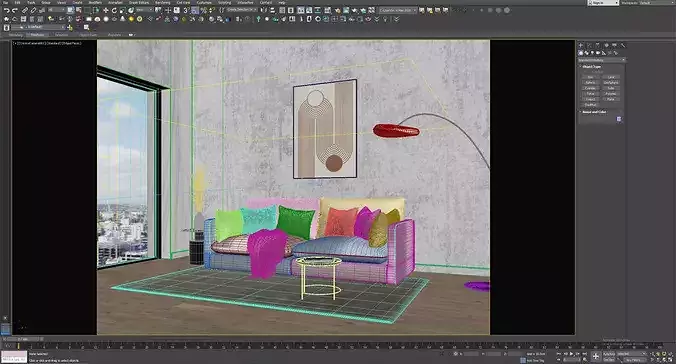676x364 pixels.
Task: Click the Undo arrow in main toolbar
Action: (x=7, y=10)
